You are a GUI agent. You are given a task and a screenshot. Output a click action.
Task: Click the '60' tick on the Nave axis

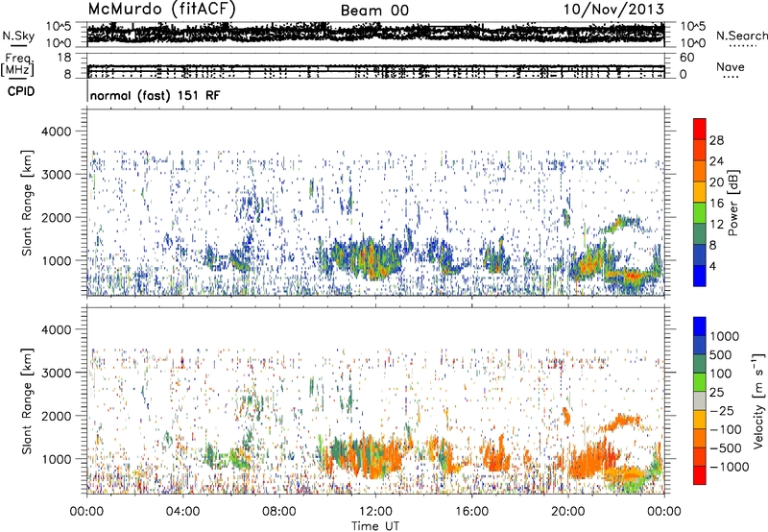(686, 58)
